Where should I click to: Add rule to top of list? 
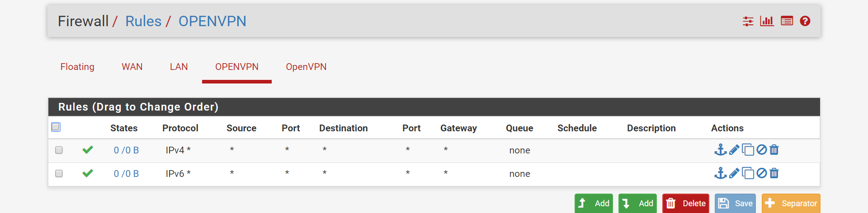click(594, 204)
